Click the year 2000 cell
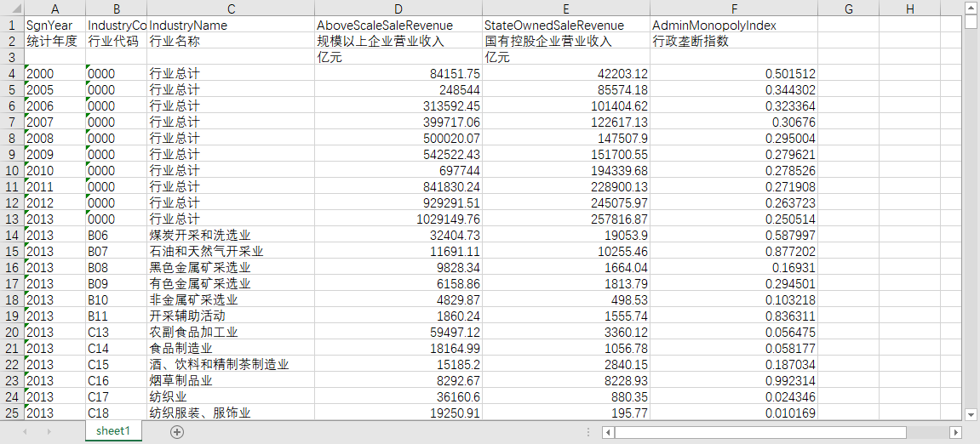This screenshot has height=444, width=980. 55,74
